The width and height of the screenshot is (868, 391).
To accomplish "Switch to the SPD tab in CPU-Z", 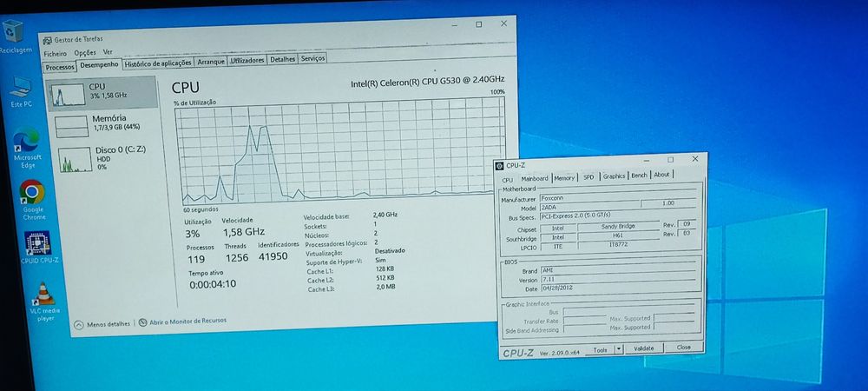I will pyautogui.click(x=589, y=177).
